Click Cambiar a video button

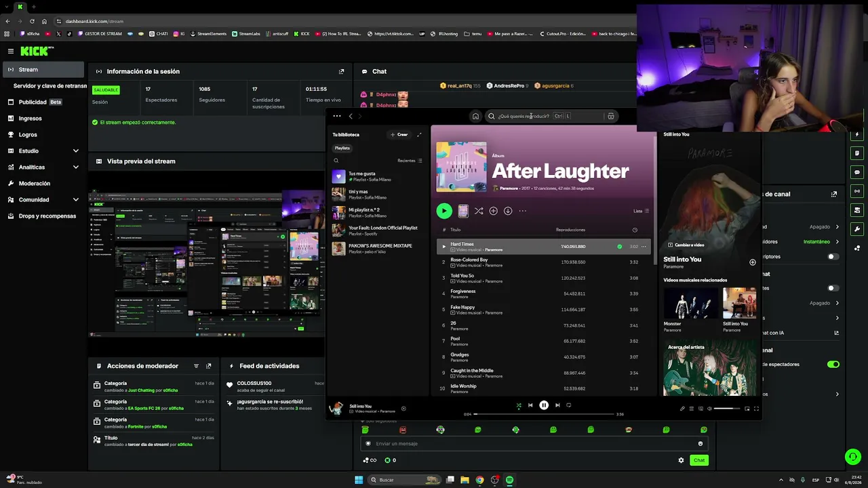pyautogui.click(x=686, y=245)
